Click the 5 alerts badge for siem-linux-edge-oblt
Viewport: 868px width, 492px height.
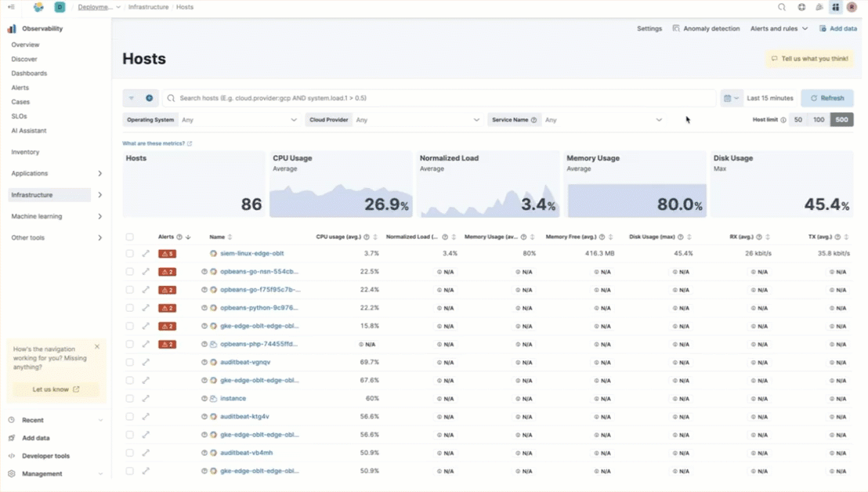pos(167,254)
